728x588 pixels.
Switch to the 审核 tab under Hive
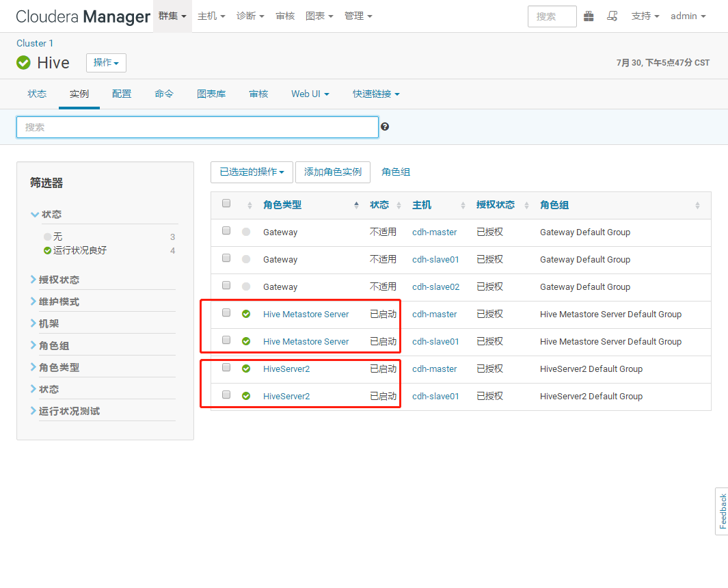coord(258,94)
